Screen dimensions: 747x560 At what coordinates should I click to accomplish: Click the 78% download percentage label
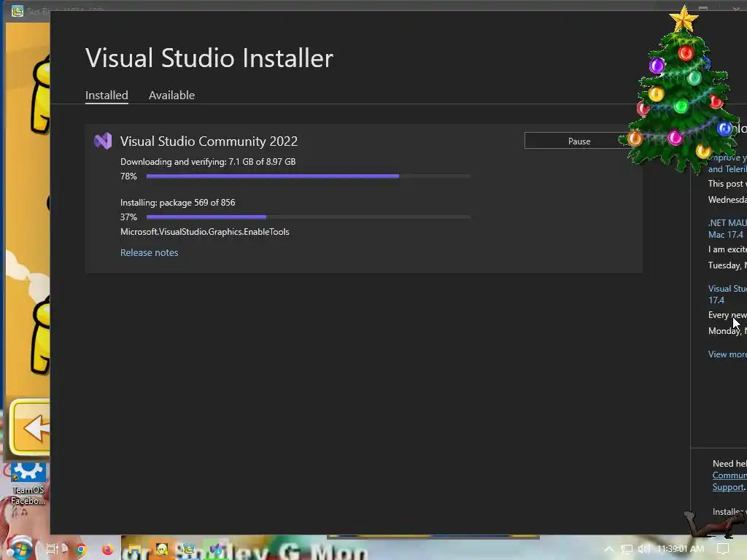tap(128, 176)
